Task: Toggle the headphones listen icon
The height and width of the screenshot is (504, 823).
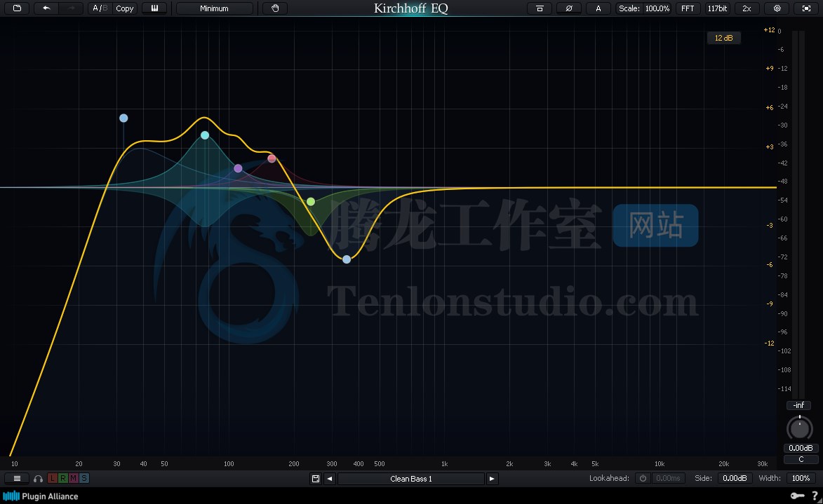Action: tap(39, 478)
